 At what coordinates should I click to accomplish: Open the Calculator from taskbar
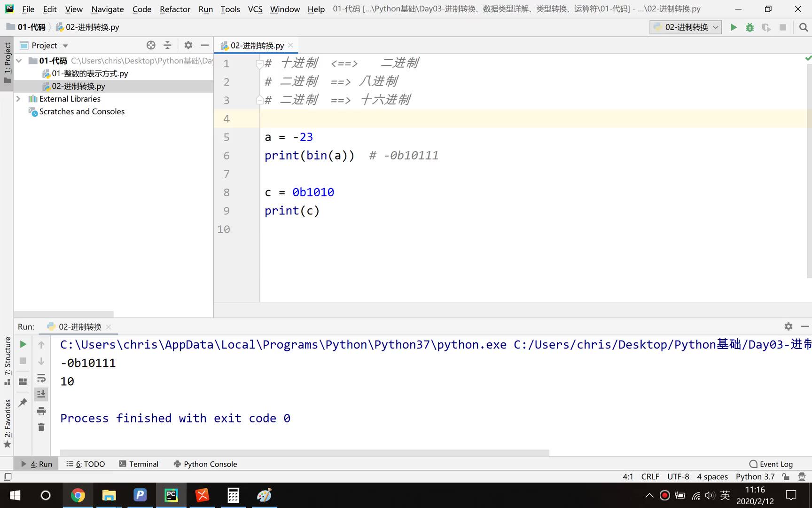point(233,495)
